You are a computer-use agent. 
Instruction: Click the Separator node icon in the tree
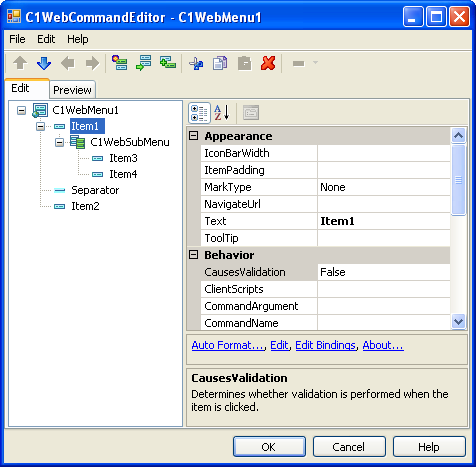click(60, 190)
